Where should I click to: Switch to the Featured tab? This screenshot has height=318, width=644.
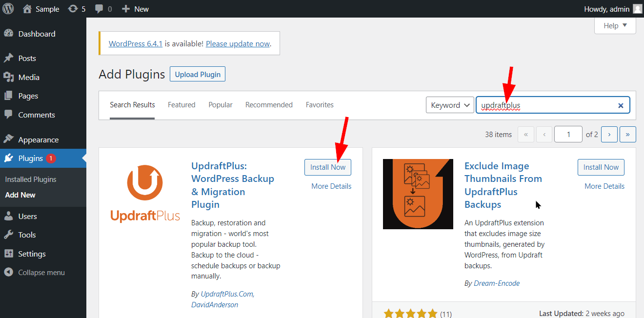click(x=181, y=105)
